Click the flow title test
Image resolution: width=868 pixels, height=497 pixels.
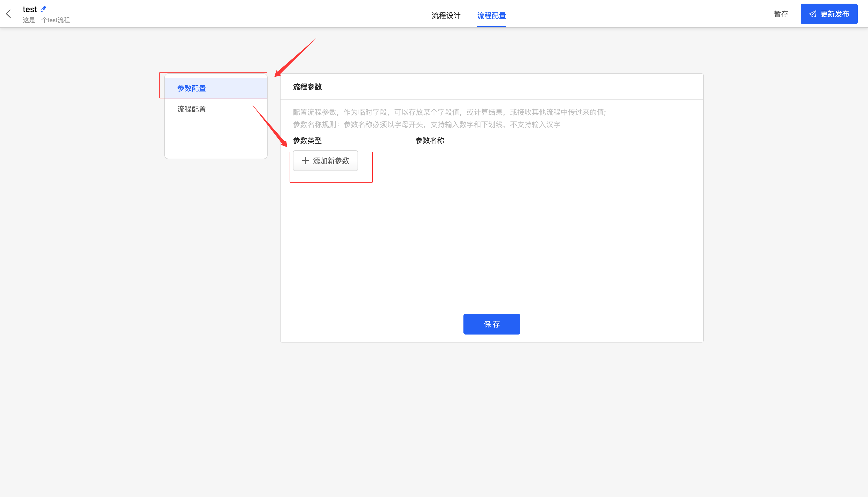click(30, 9)
